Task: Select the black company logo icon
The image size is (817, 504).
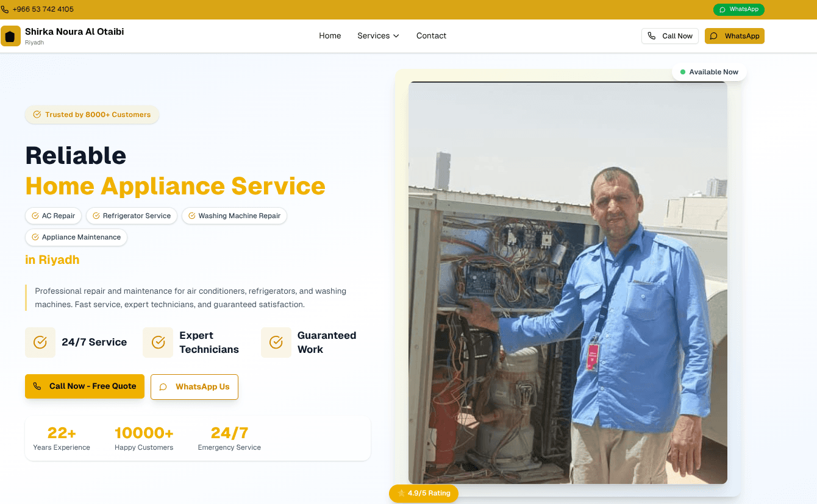Action: pyautogui.click(x=10, y=35)
